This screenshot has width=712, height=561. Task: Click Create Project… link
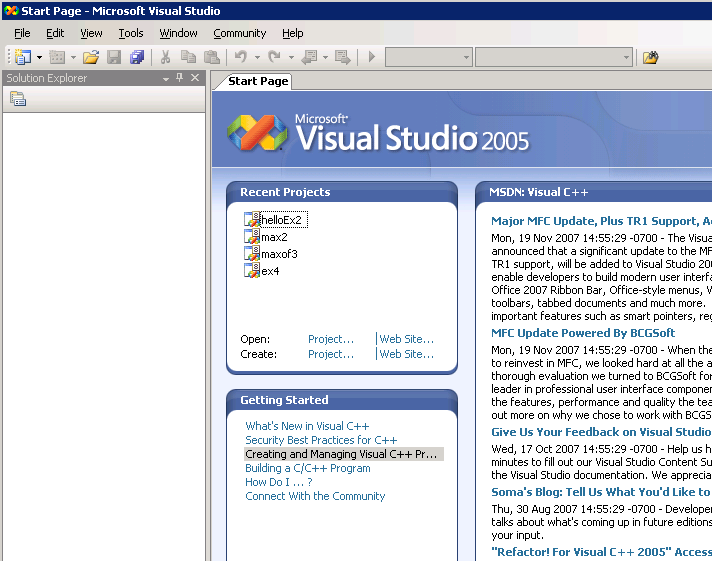pyautogui.click(x=331, y=354)
